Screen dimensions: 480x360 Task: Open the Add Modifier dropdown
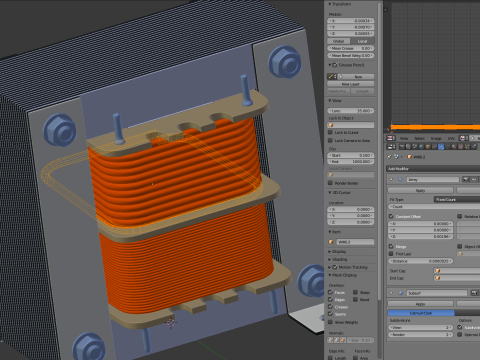[433, 169]
